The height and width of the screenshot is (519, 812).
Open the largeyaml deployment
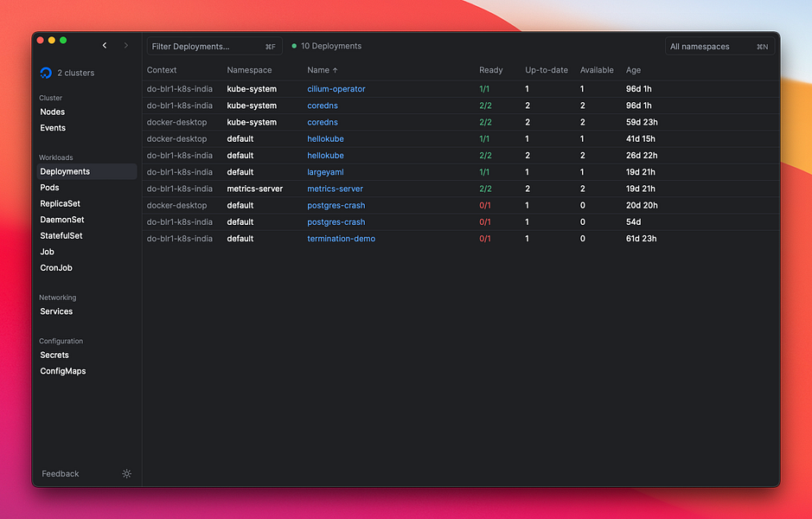325,172
